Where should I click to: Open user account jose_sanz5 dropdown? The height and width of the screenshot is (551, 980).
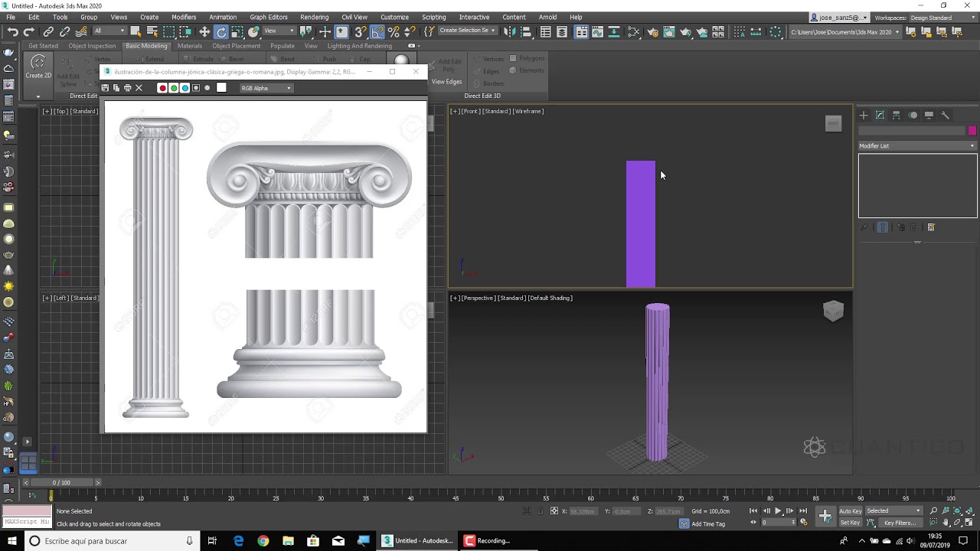(840, 17)
